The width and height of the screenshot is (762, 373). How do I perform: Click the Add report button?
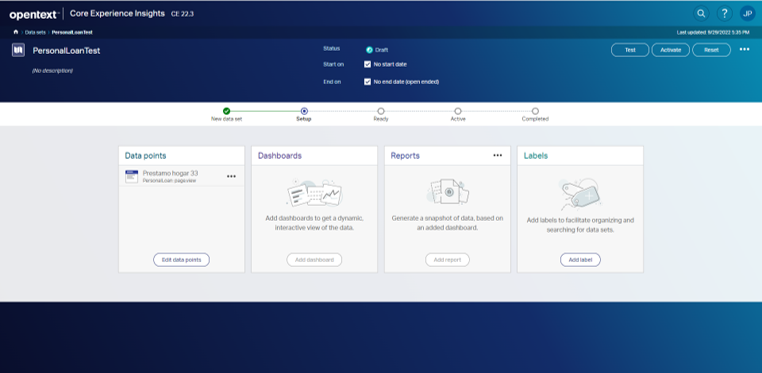[448, 260]
